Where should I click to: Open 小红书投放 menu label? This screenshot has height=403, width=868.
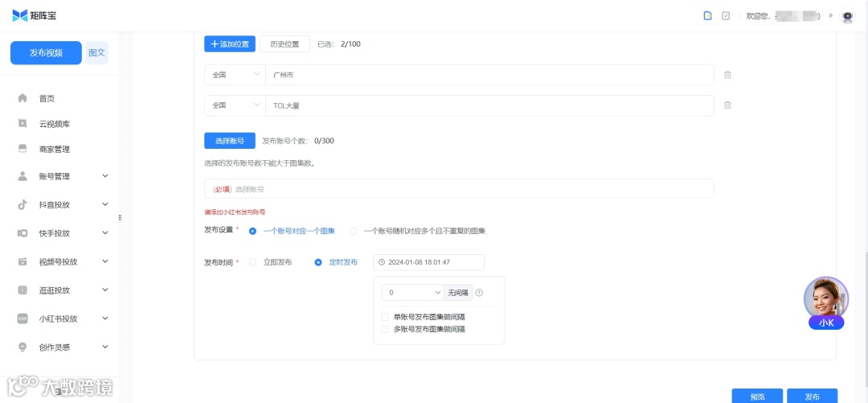click(58, 319)
